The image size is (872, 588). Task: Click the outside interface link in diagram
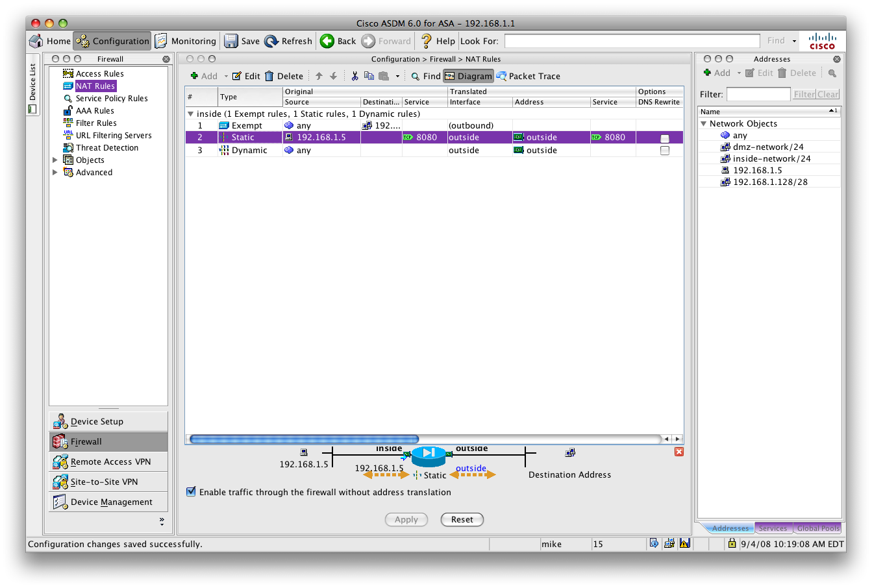(x=471, y=468)
